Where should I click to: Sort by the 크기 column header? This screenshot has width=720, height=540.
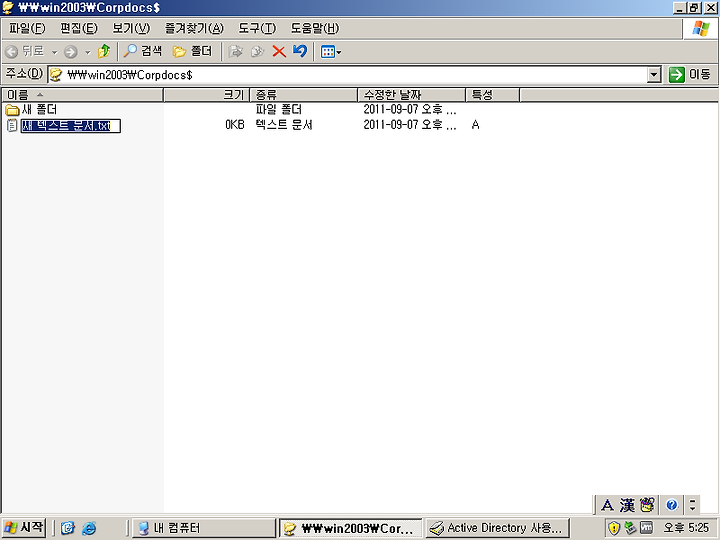pyautogui.click(x=206, y=95)
